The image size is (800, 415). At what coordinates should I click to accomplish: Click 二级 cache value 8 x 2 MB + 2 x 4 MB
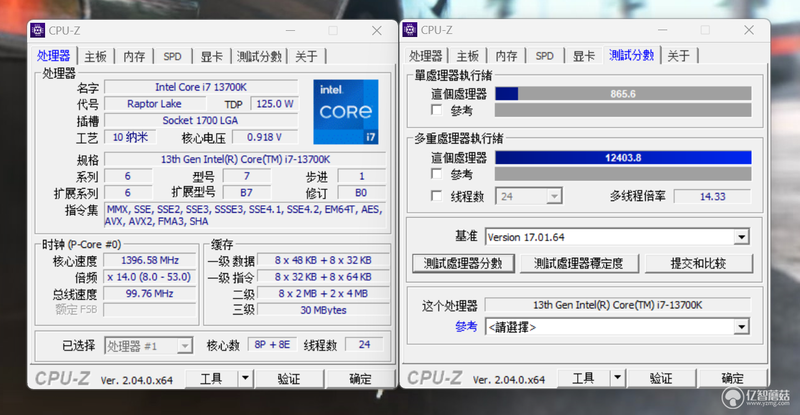tap(323, 294)
